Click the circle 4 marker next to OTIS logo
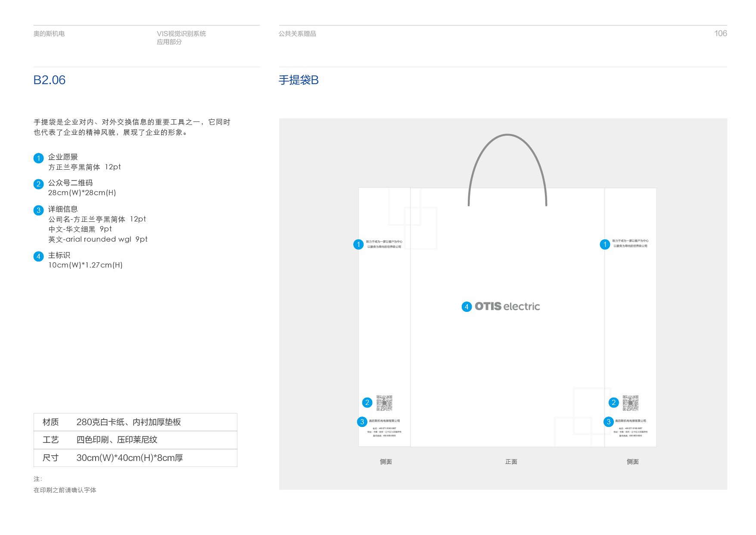Screen dimensions: 756x535 click(x=467, y=307)
